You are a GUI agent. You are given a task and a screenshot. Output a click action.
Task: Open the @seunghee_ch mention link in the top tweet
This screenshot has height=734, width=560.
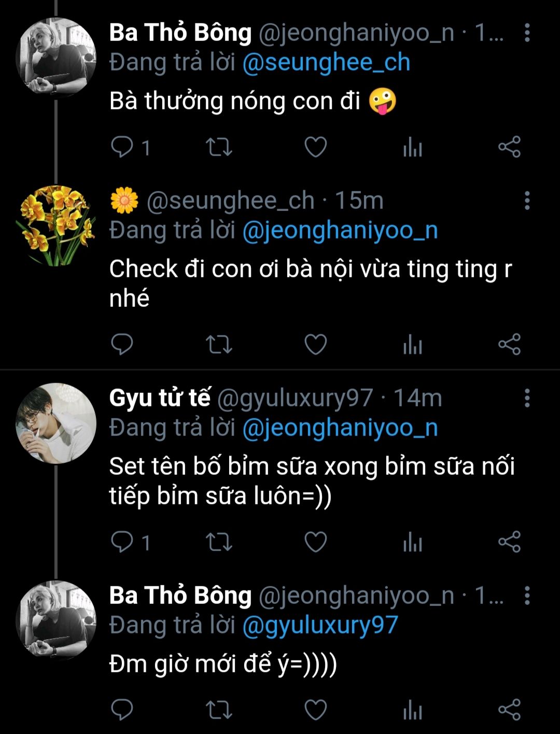327,63
